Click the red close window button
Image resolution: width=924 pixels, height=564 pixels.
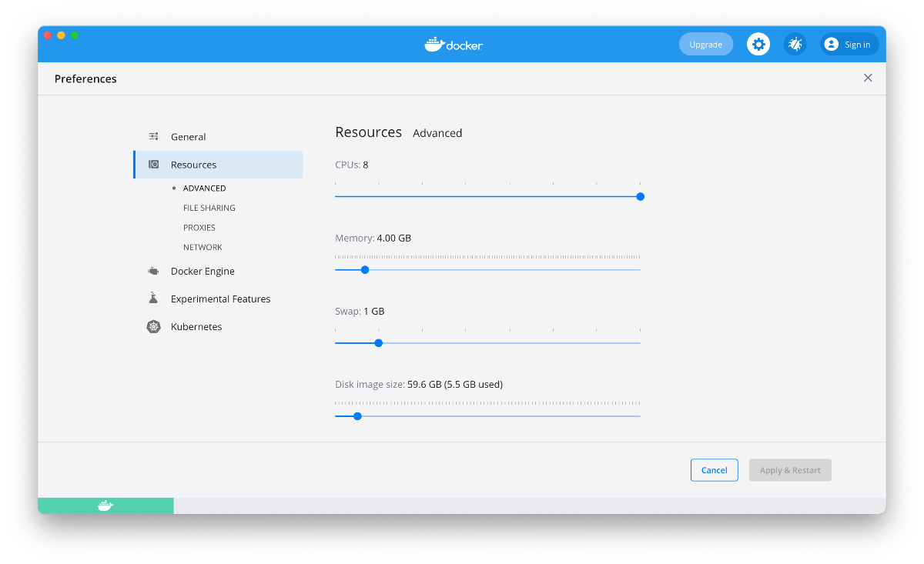point(48,35)
